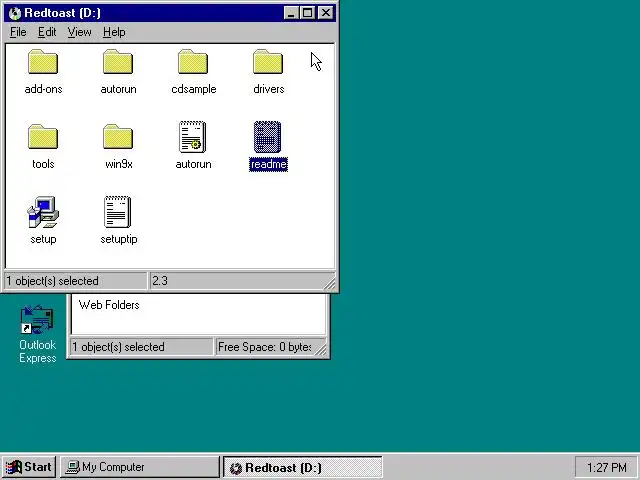Click the My Computer window resize grip
This screenshot has width=640, height=480.
point(321,349)
